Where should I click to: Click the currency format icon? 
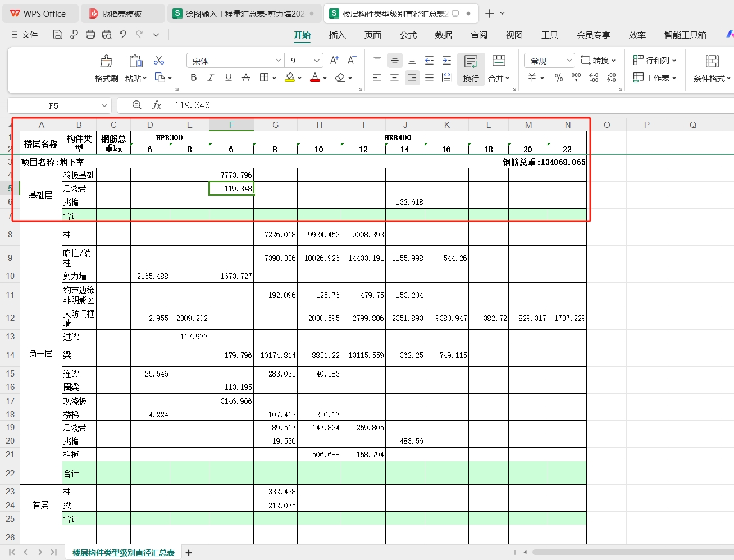(x=532, y=77)
